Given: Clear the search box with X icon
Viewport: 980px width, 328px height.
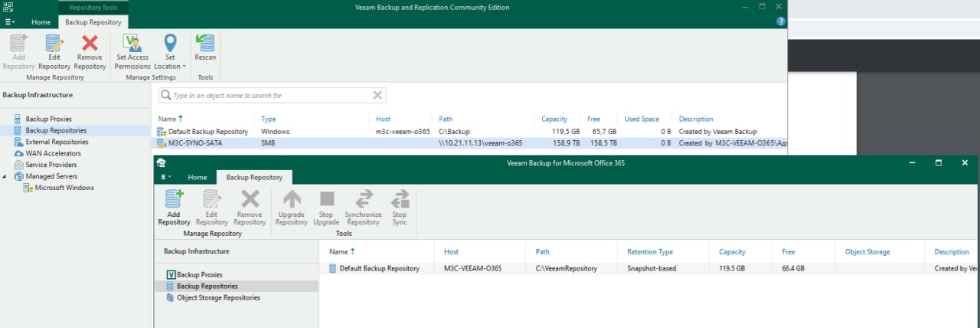Looking at the screenshot, I should tap(377, 95).
